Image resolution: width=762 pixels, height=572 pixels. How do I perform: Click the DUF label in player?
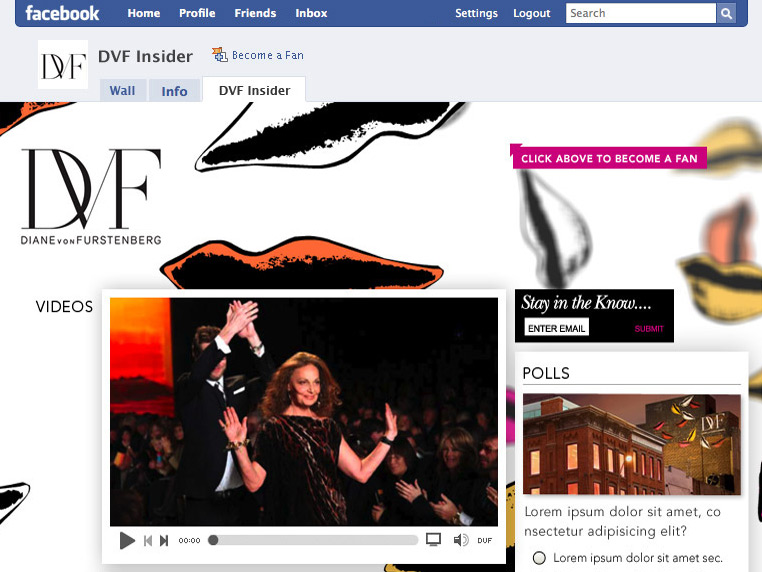click(x=485, y=540)
